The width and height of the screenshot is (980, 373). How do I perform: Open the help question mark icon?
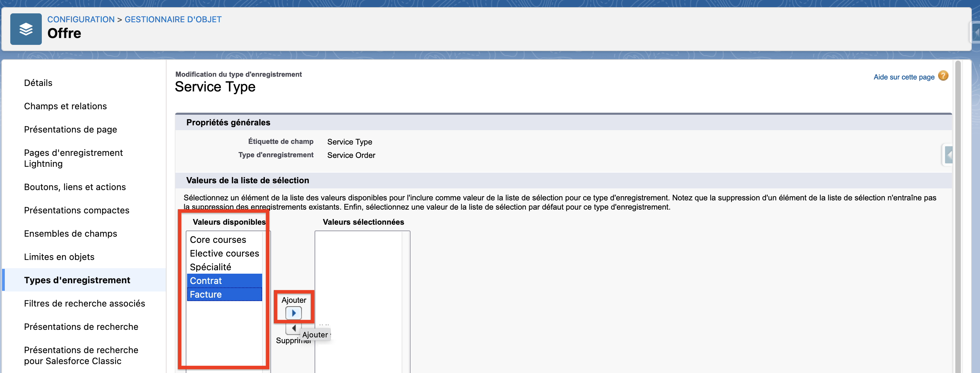click(x=943, y=76)
